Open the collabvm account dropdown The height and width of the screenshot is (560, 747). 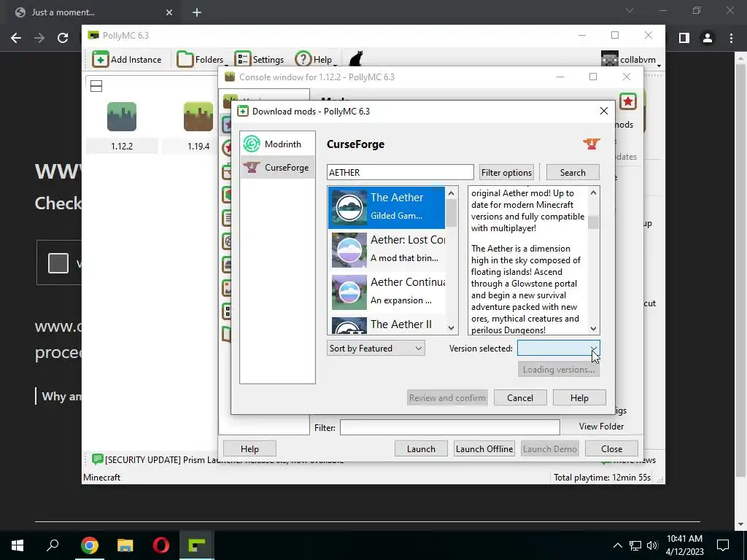631,60
